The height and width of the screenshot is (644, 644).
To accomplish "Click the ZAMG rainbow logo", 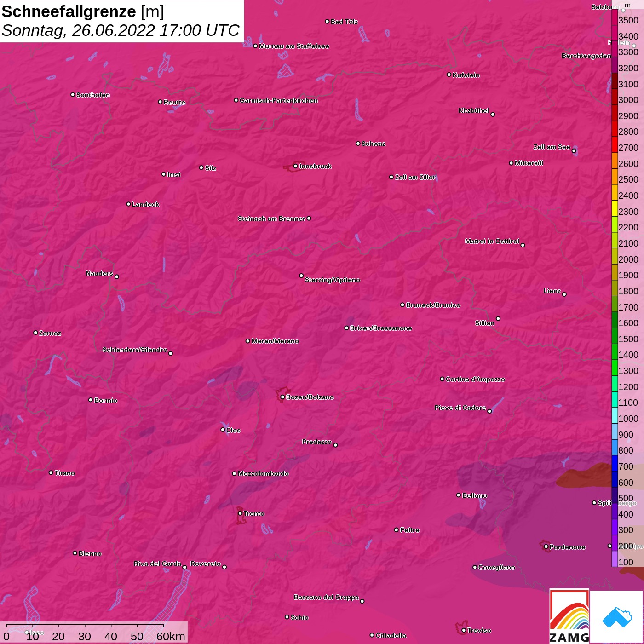I will (569, 616).
